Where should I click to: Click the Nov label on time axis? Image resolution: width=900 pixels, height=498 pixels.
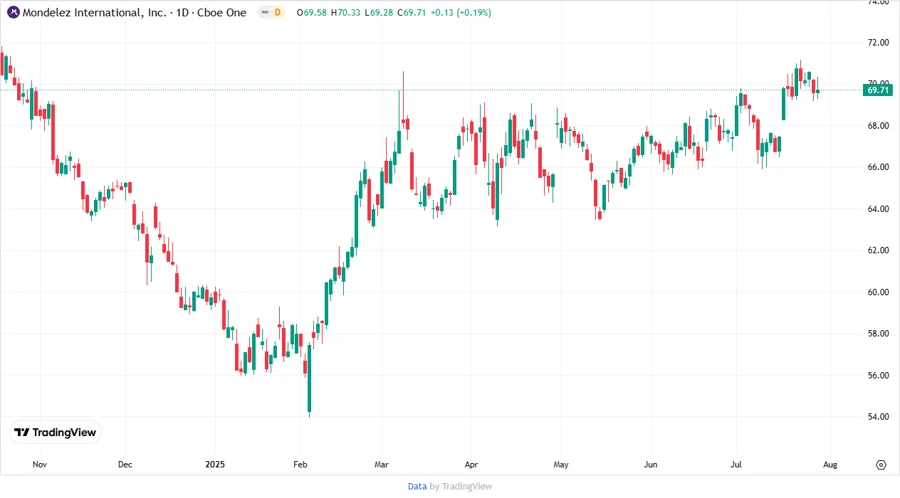click(x=40, y=464)
